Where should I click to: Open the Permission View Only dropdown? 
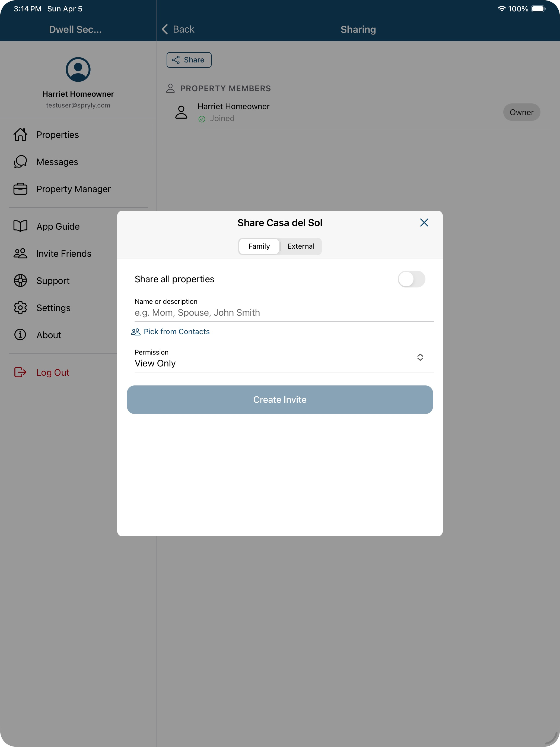coord(284,358)
